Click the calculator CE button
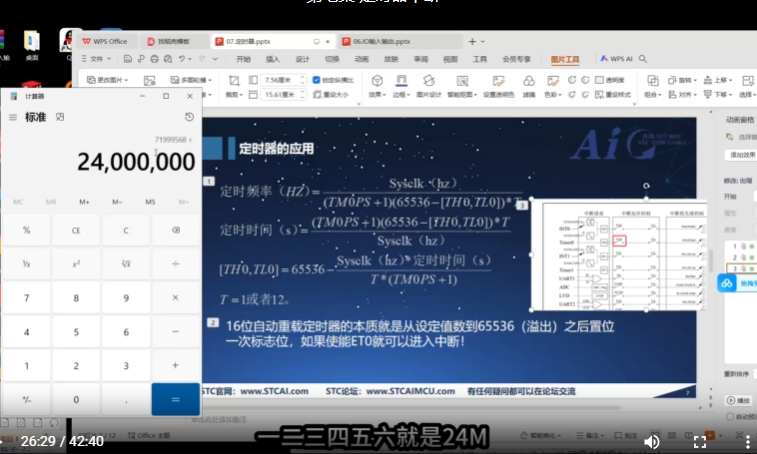Screen dimensions: 757x454 click(76, 230)
